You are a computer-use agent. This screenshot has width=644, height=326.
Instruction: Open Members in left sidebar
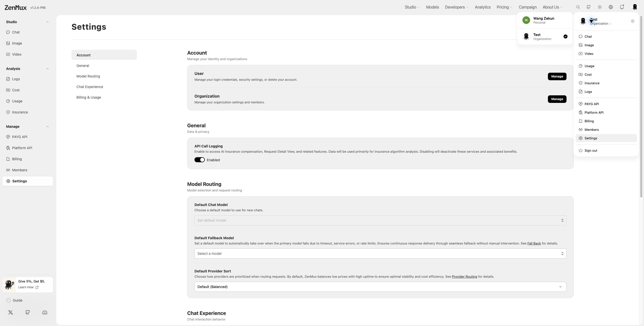(x=28, y=170)
